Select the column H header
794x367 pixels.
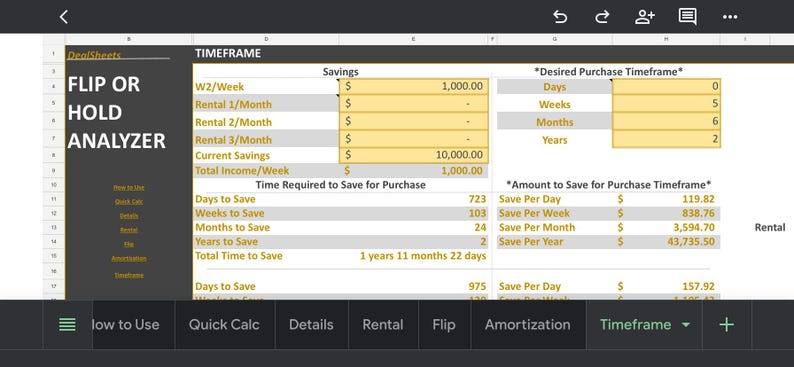666,39
